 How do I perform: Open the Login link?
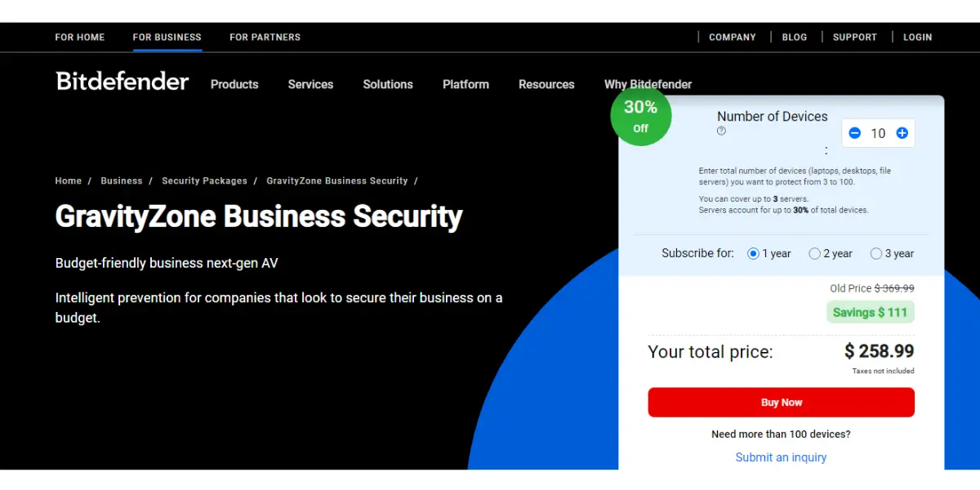point(918,37)
